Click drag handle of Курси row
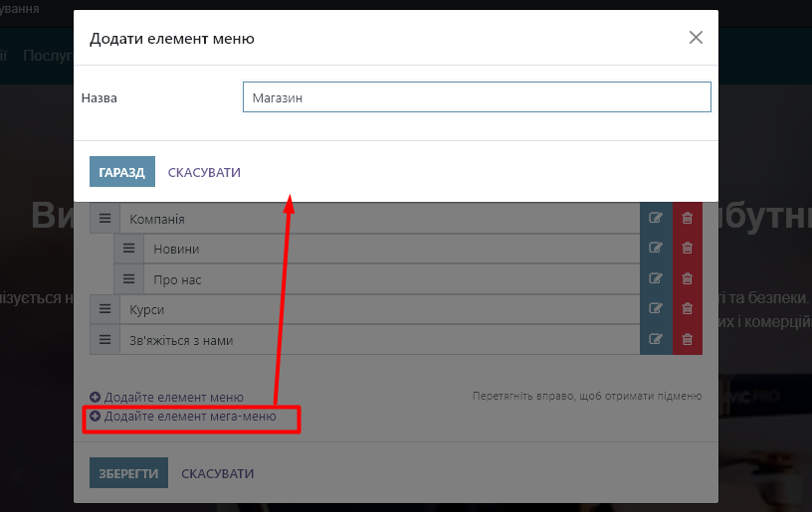 [105, 309]
